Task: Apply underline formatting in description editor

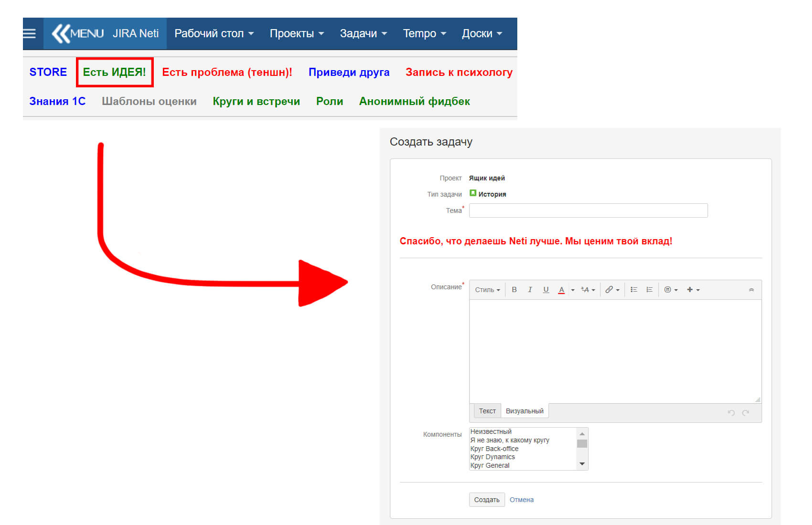Action: point(546,290)
